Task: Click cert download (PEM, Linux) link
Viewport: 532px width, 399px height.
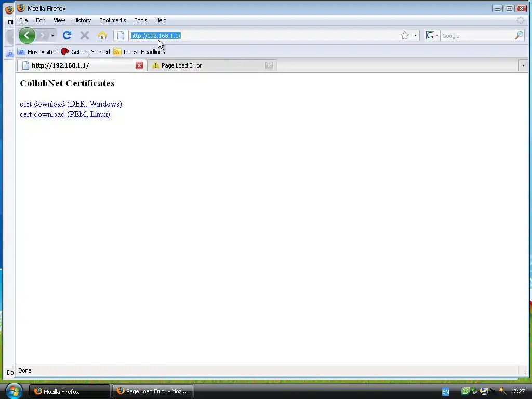Action: tap(65, 114)
